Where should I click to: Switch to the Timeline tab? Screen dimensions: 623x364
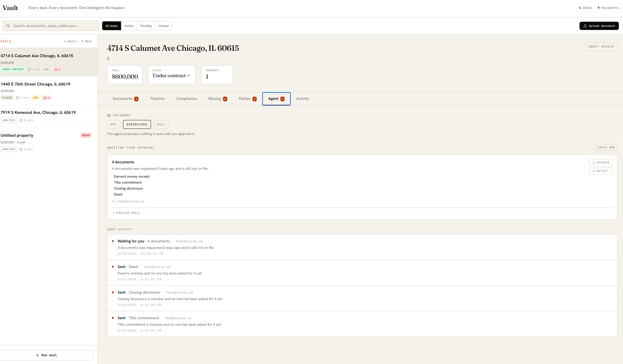pyautogui.click(x=157, y=99)
